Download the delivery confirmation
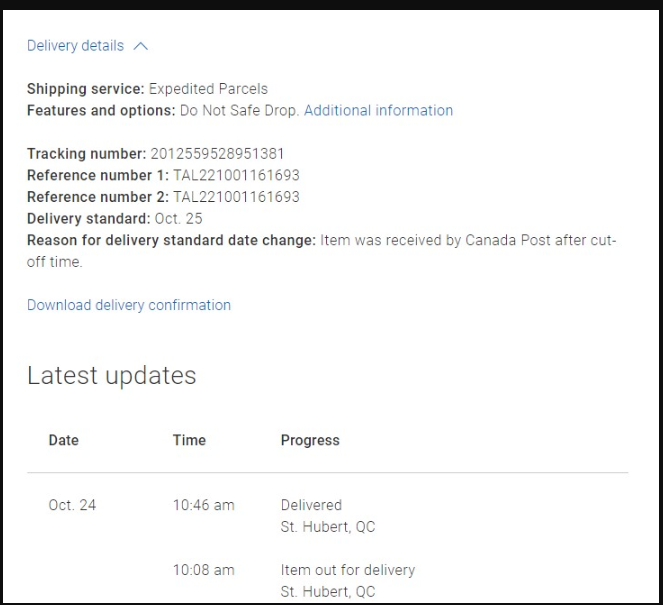The image size is (663, 605). 129,305
